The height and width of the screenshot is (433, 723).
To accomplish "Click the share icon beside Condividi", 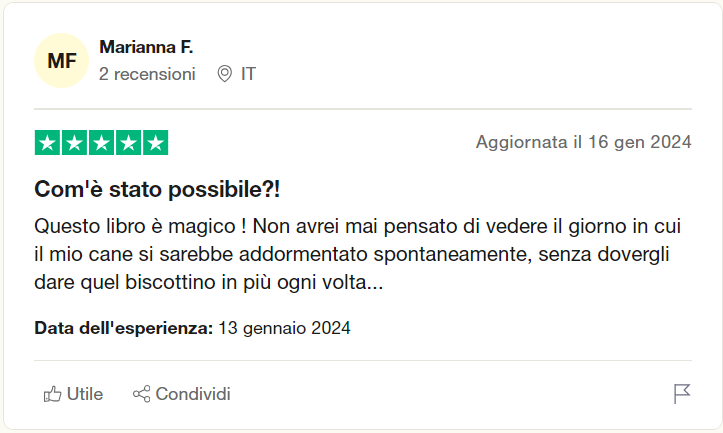I will coord(142,394).
